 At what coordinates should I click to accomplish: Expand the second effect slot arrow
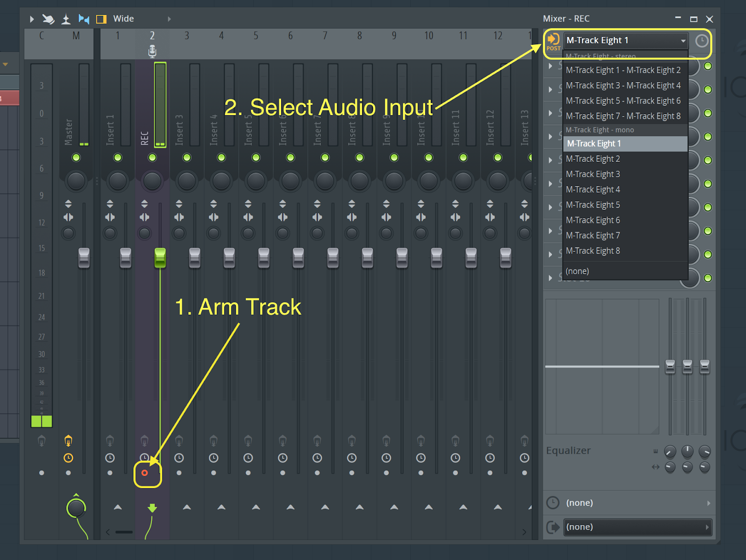(551, 90)
